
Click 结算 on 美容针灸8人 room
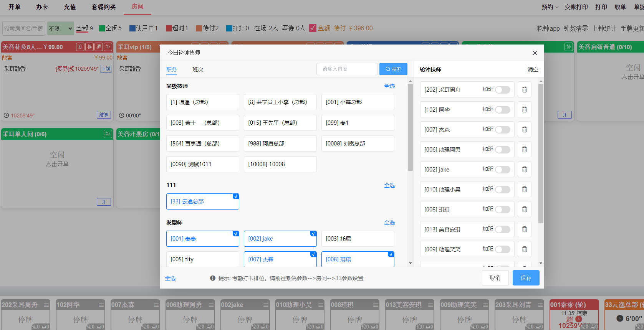104,115
